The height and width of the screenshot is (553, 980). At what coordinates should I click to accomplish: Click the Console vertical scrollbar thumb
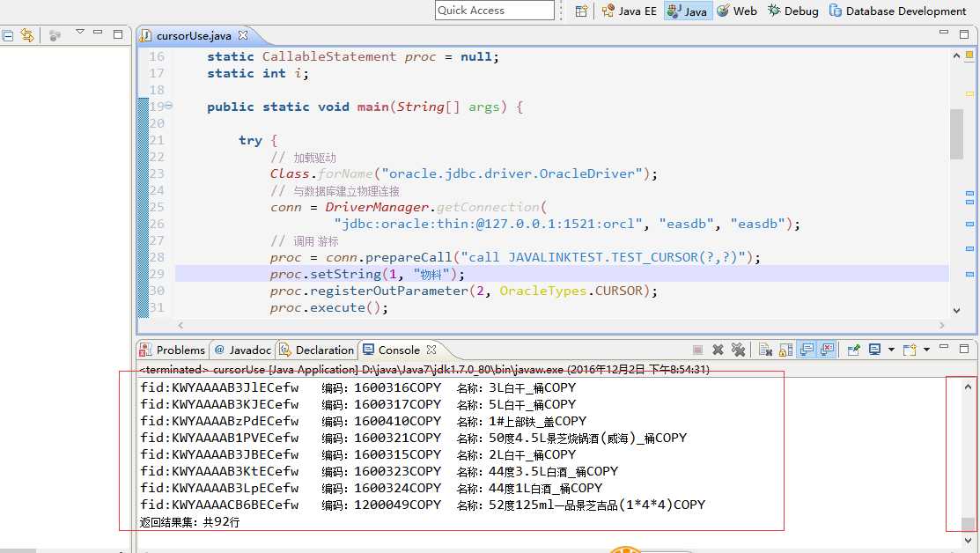(968, 523)
